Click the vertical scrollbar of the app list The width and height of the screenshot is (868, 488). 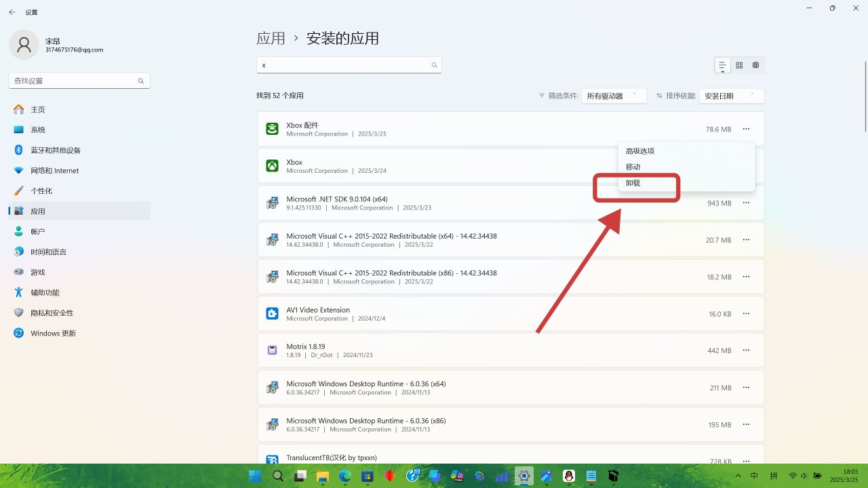tap(865, 96)
